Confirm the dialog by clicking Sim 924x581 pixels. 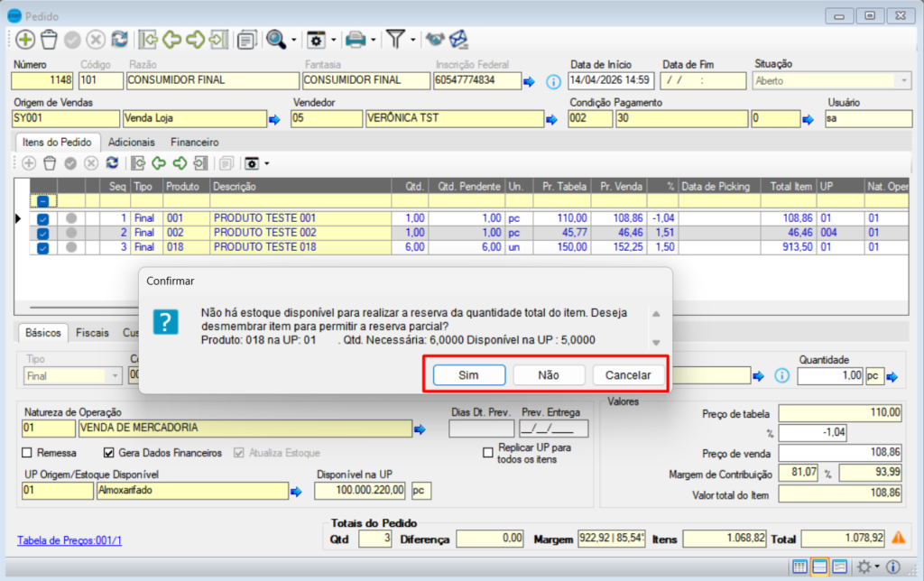[x=467, y=374]
